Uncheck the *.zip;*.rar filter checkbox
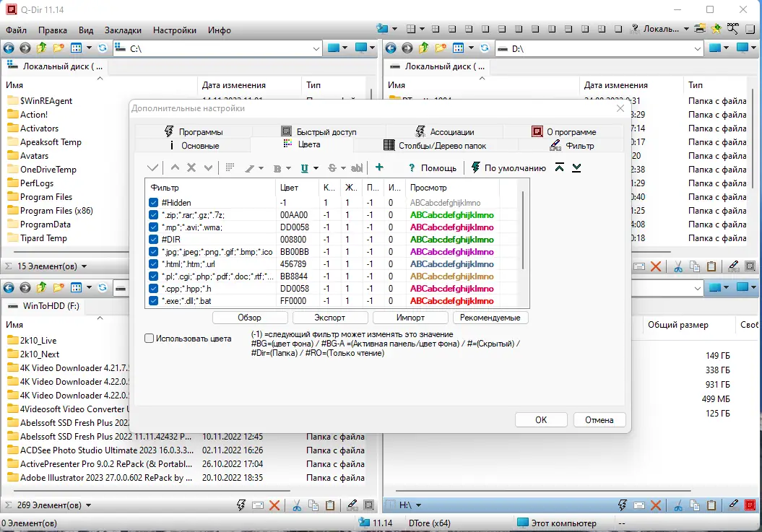 (x=154, y=214)
